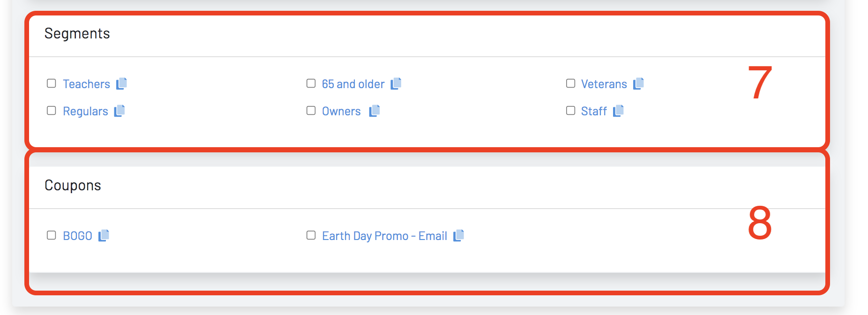868x315 pixels.
Task: Select the Regulars segment checkbox
Action: coord(52,111)
